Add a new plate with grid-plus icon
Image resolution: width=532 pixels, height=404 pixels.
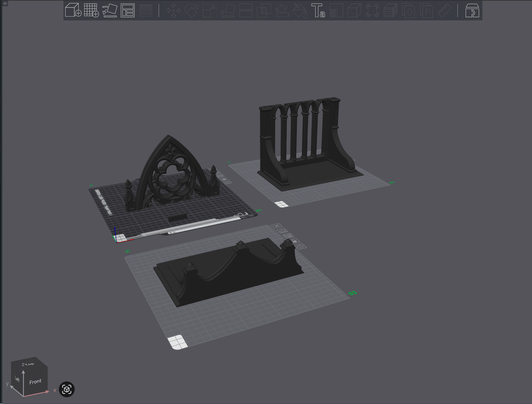[91, 10]
